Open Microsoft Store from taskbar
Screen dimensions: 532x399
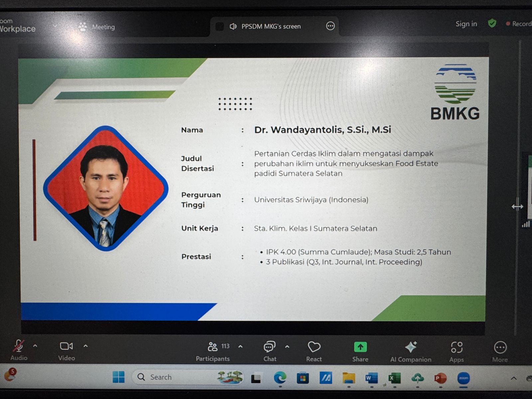point(303,378)
